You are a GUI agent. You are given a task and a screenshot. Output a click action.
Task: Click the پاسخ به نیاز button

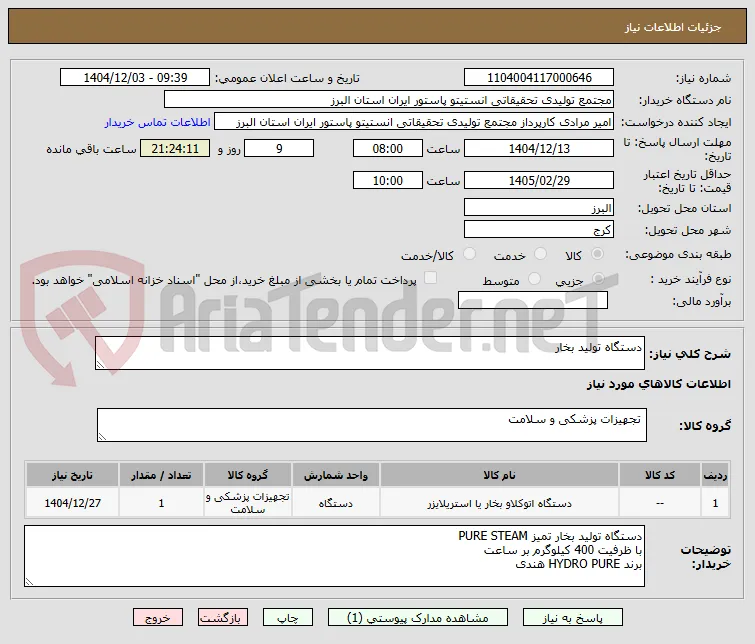[573, 618]
